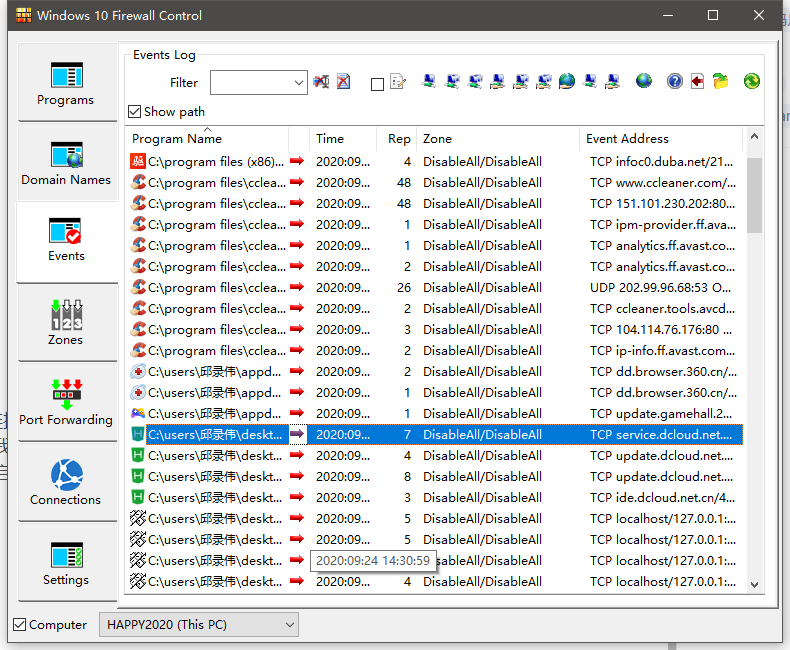This screenshot has height=650, width=790.
Task: Select the highlighted 'TCP service.dcloud.net...' cell
Action: [661, 434]
